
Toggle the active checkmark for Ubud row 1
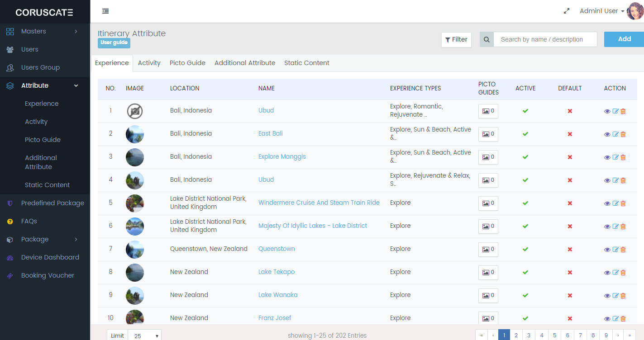click(x=525, y=111)
